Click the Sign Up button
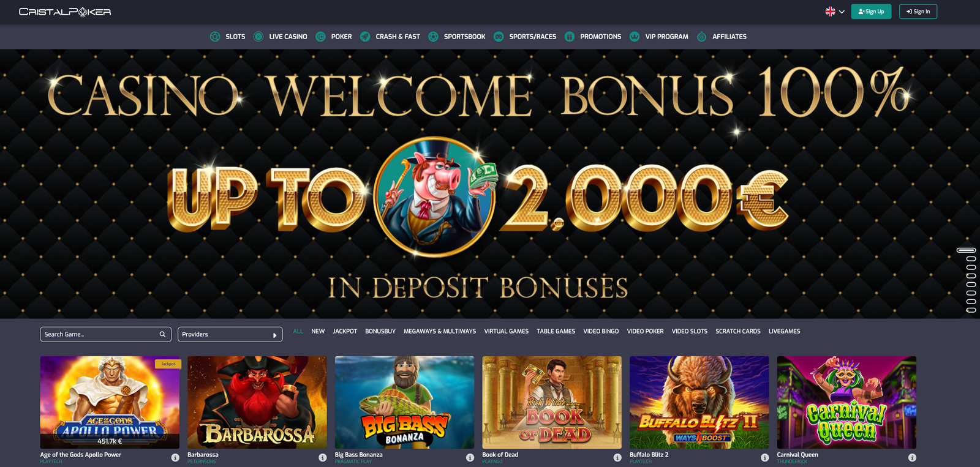The height and width of the screenshot is (467, 980). point(871,12)
